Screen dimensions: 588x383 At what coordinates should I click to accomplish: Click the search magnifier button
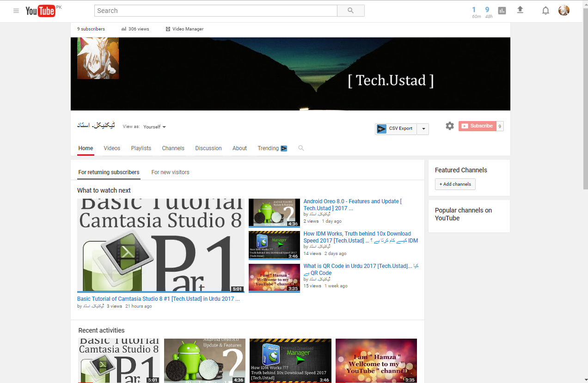(x=350, y=11)
